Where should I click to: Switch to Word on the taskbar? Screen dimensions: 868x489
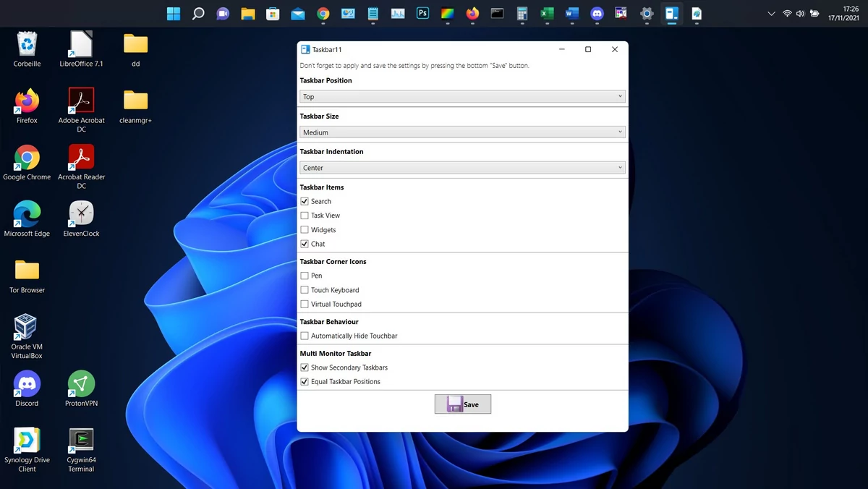coord(572,13)
